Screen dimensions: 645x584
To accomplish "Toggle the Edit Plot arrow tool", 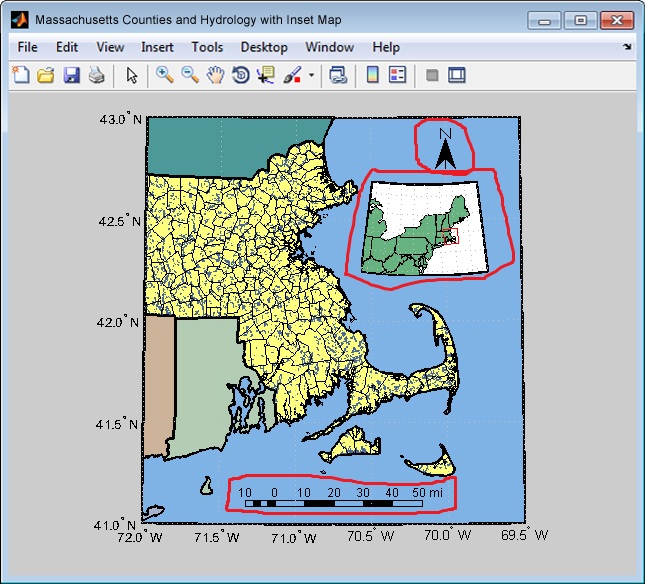I will [x=132, y=75].
